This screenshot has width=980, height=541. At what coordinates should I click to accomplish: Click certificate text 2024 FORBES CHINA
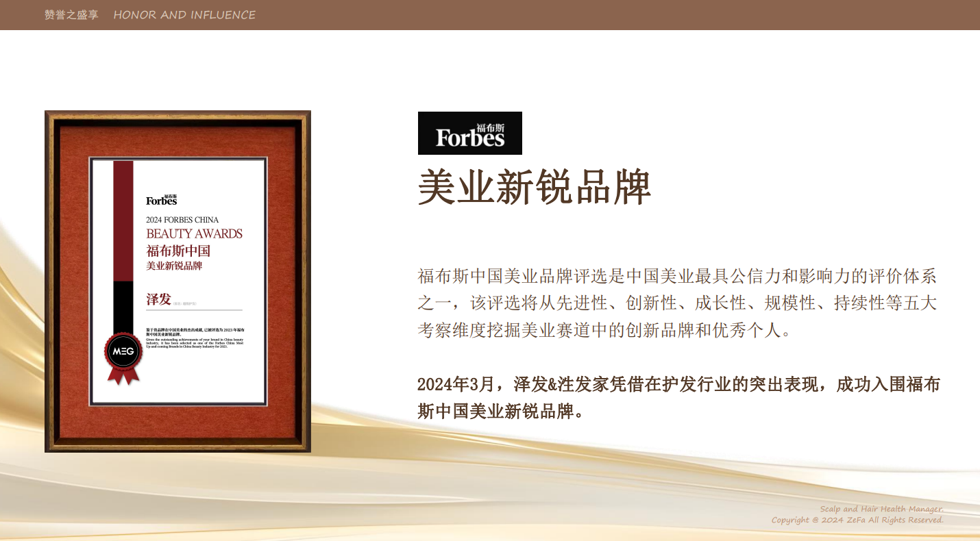[x=182, y=220]
